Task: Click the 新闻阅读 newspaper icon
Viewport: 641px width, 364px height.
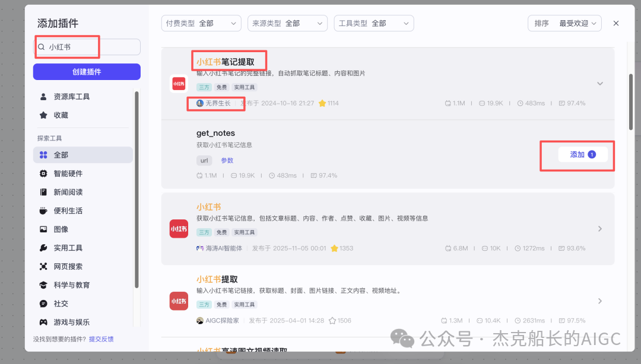Action: (43, 192)
